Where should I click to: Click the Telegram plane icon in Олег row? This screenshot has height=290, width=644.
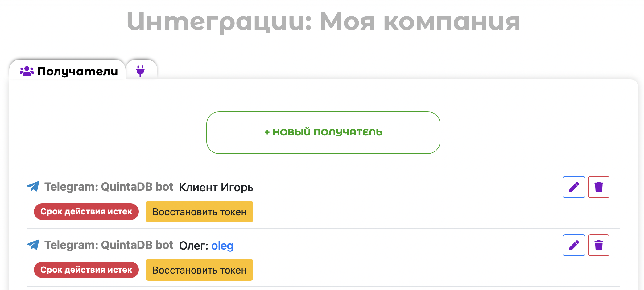click(33, 245)
